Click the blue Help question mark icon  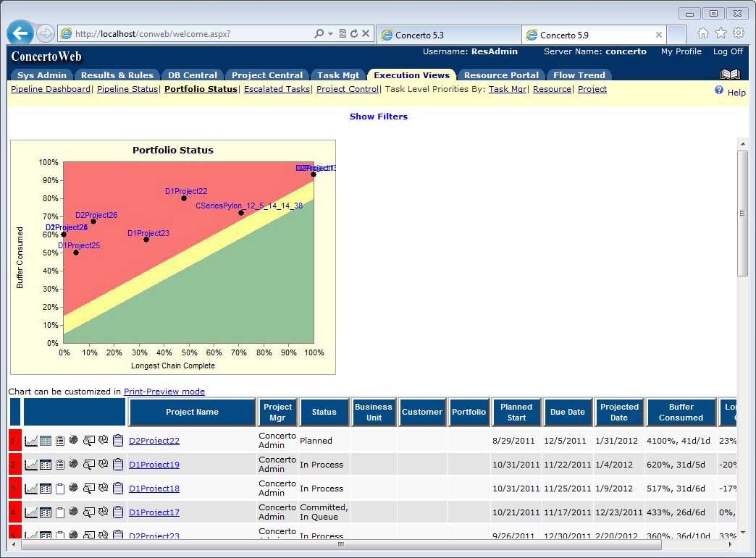pos(719,90)
